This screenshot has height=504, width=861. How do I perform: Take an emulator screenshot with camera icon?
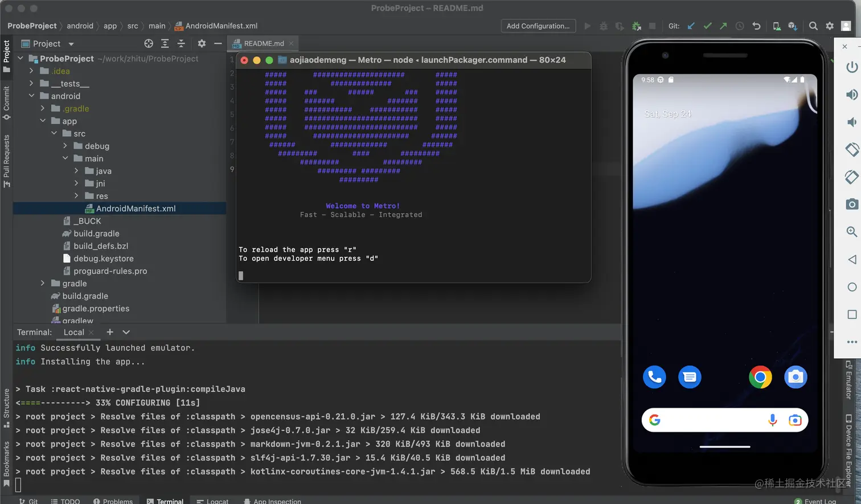coord(852,204)
